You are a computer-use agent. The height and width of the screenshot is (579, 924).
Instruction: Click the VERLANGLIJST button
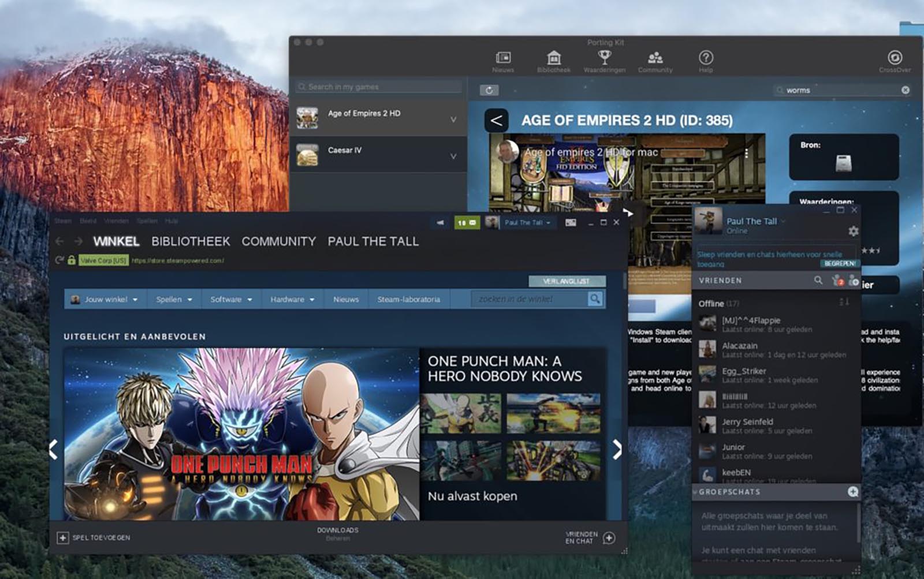click(x=567, y=281)
